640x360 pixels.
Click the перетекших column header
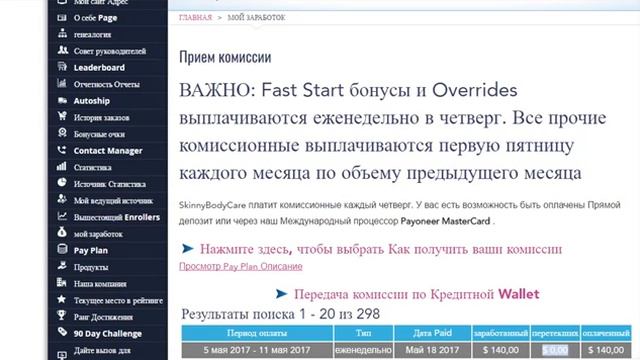555,333
